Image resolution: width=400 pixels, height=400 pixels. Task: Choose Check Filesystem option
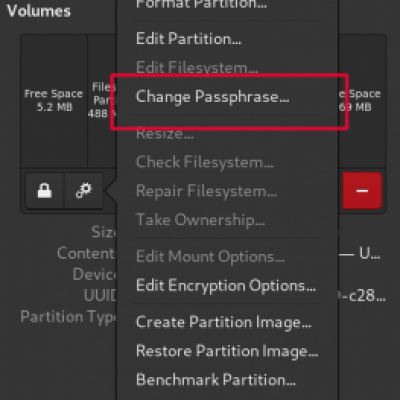pos(205,162)
